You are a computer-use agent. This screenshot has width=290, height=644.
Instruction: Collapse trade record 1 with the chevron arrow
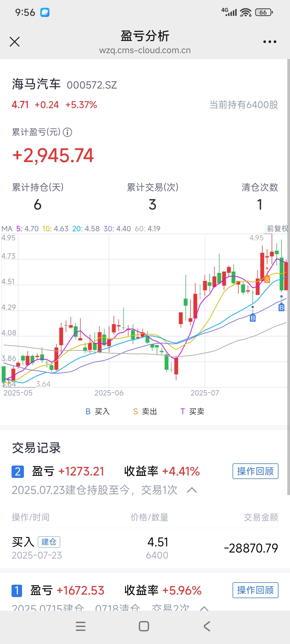coord(204,608)
